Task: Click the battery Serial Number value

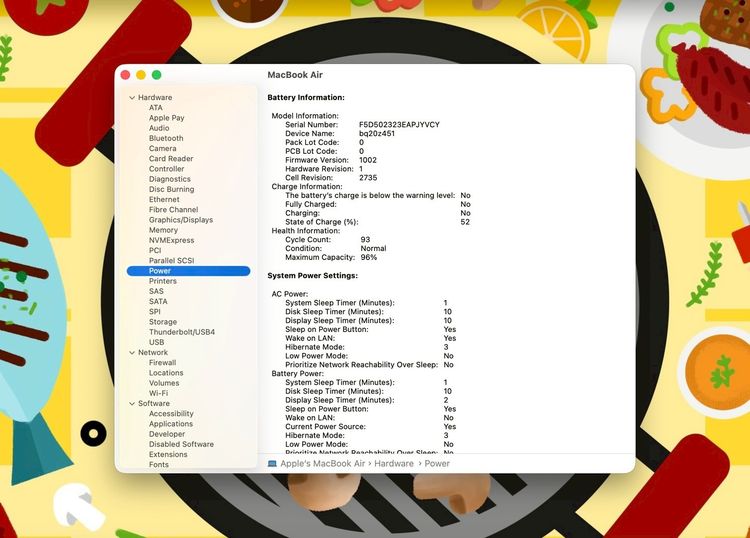Action: (399, 124)
